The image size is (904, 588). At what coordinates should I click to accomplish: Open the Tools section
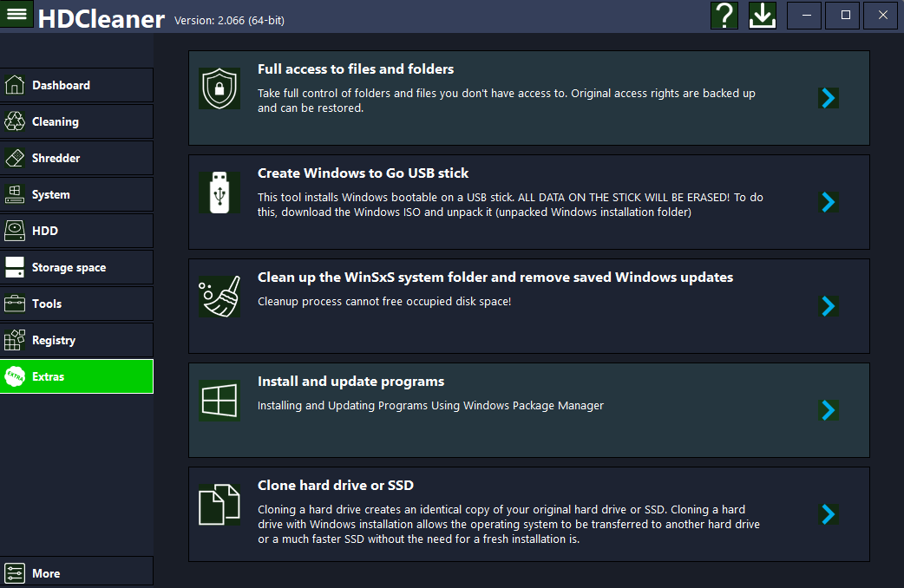76,304
